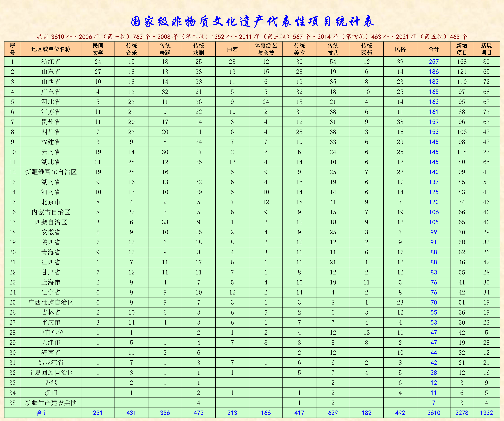This screenshot has height=421, width=504.
Task: Click the 括展项目 column header
Action: pos(486,49)
